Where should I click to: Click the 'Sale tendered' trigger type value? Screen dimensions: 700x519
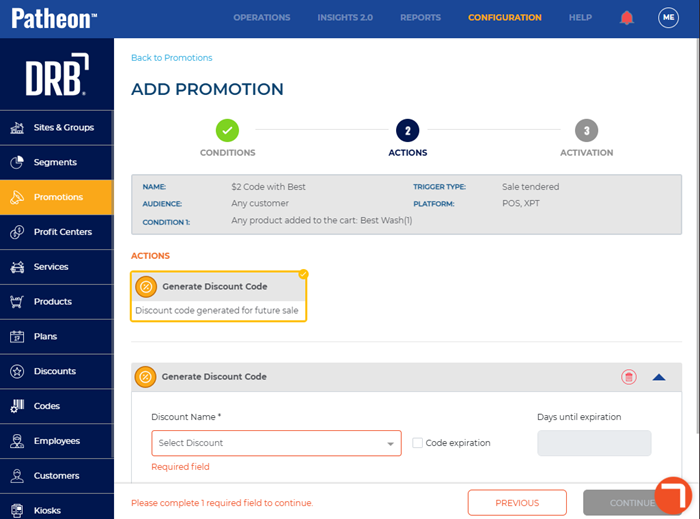pos(530,187)
